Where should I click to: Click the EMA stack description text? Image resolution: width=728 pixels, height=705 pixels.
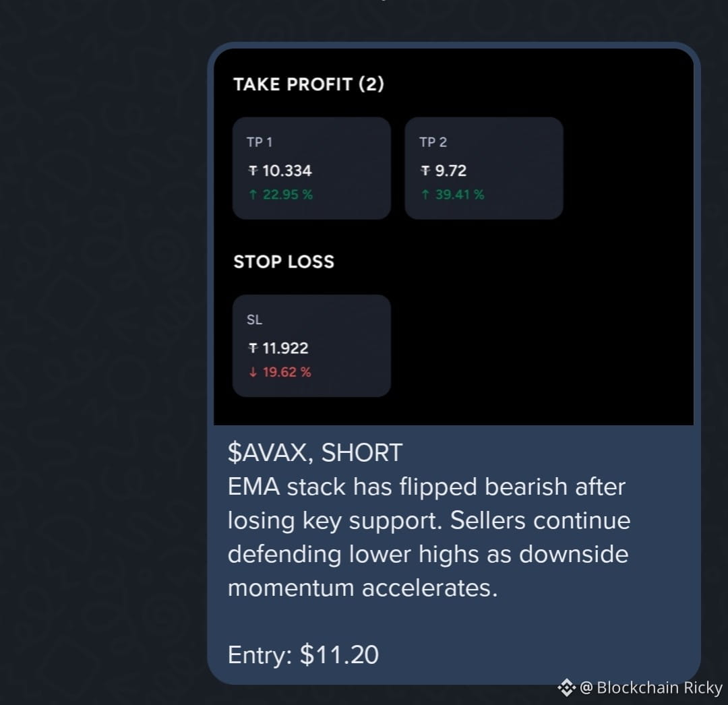tap(429, 537)
